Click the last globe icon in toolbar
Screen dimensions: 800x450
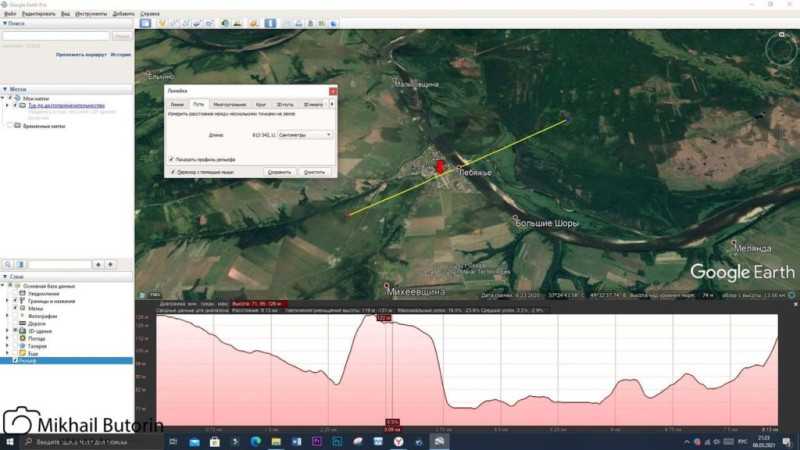click(x=333, y=23)
